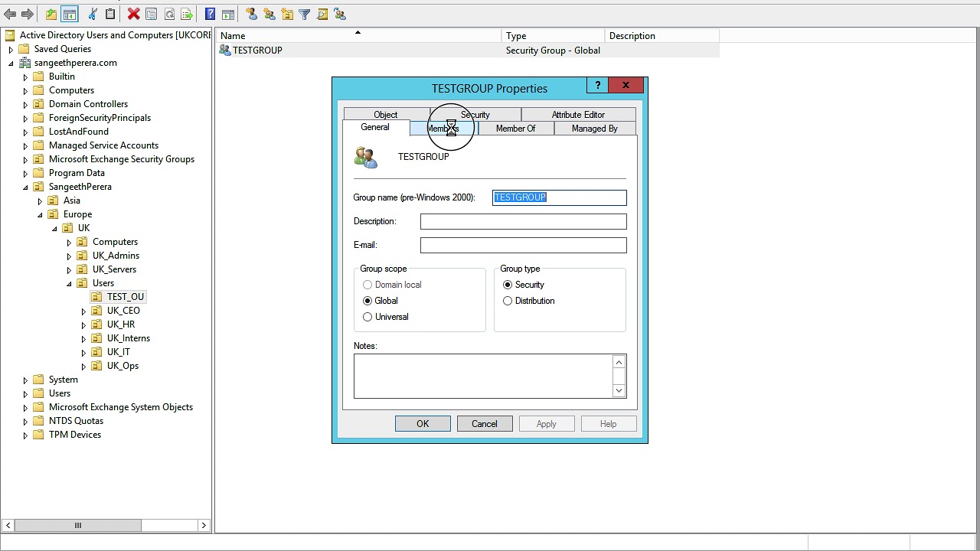Collapse the Europe organizational unit
The image size is (980, 551).
(x=40, y=214)
